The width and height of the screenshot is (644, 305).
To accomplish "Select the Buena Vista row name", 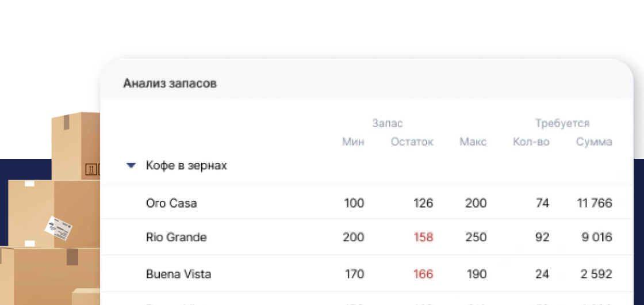I will [178, 274].
